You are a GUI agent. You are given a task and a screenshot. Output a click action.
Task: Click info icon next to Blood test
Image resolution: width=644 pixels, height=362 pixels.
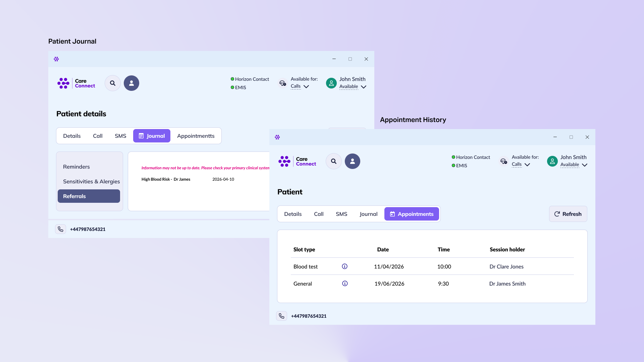[344, 266]
